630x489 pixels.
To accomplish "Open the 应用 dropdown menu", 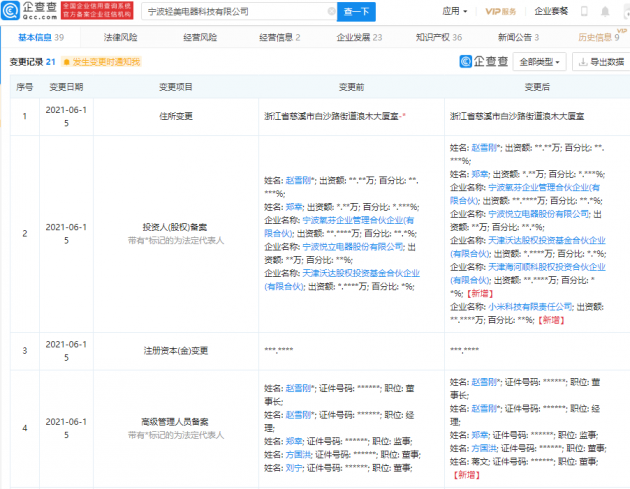I will tap(454, 11).
